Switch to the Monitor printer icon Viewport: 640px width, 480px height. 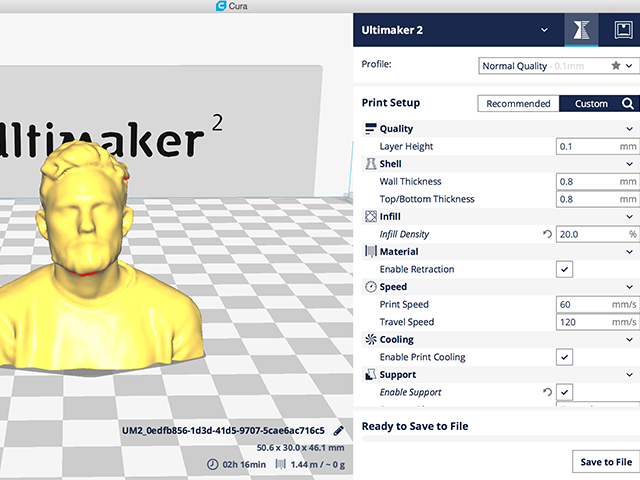tap(623, 30)
